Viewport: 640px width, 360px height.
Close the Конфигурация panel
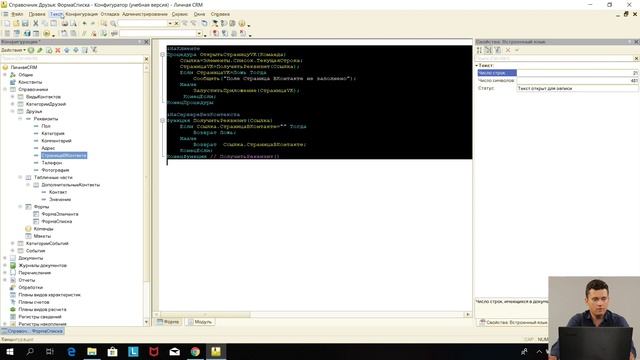[147, 42]
